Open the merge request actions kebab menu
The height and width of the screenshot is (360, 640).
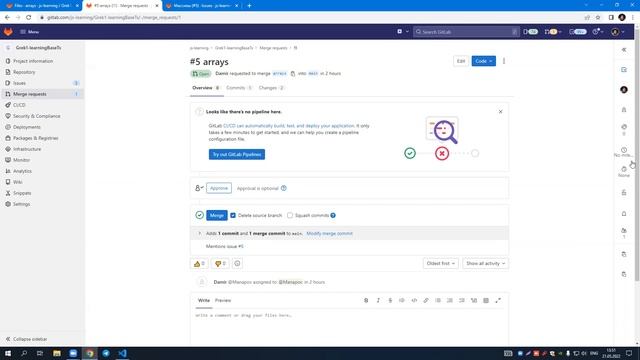click(504, 61)
